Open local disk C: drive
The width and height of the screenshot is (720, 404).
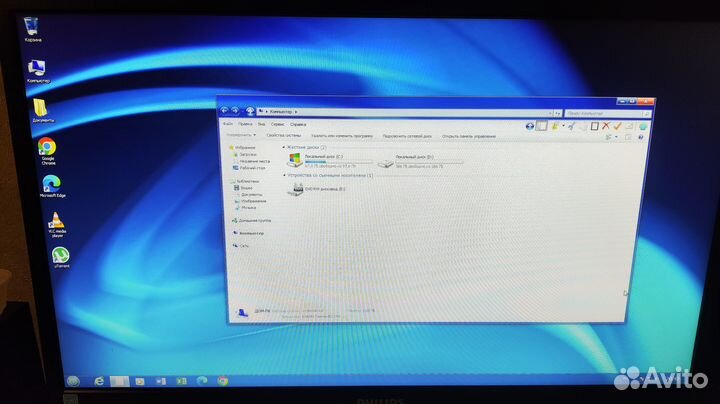click(297, 159)
